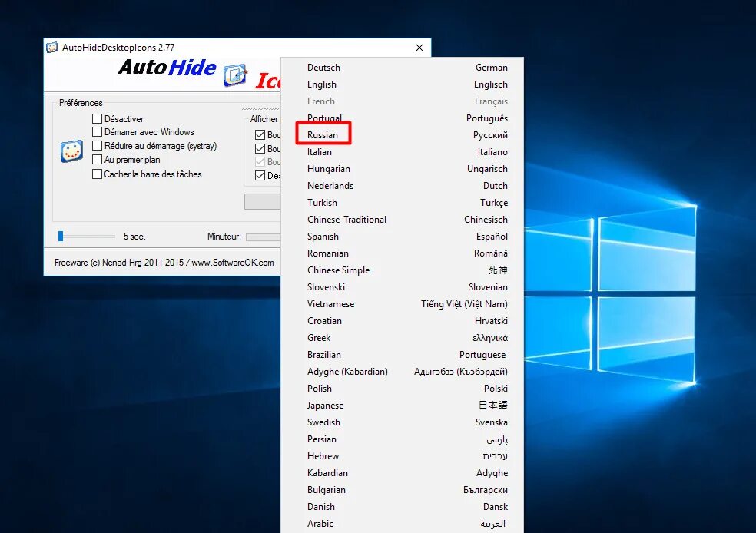Viewport: 756px width, 533px height.
Task: Choose Swedish from menu
Action: pyautogui.click(x=402, y=422)
